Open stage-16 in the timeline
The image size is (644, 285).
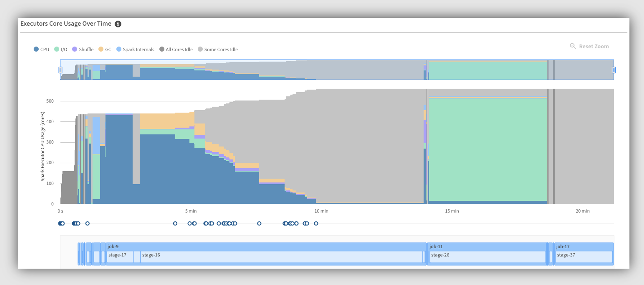point(280,257)
